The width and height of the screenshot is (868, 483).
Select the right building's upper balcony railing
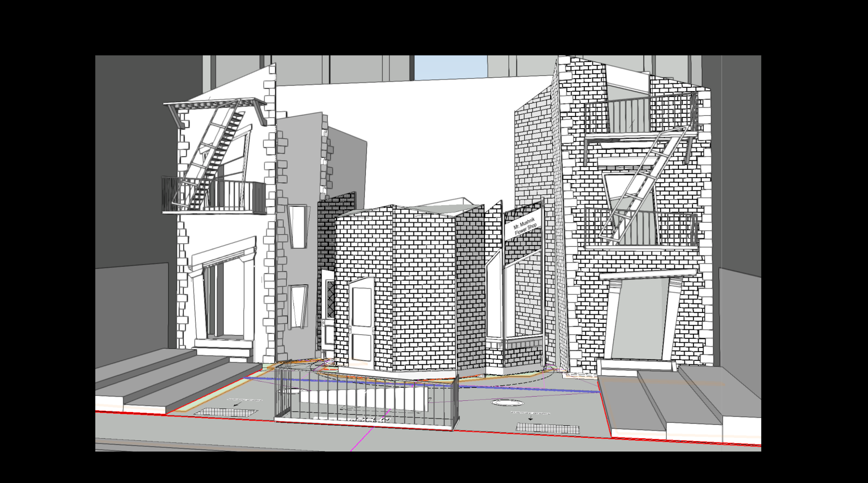click(641, 115)
